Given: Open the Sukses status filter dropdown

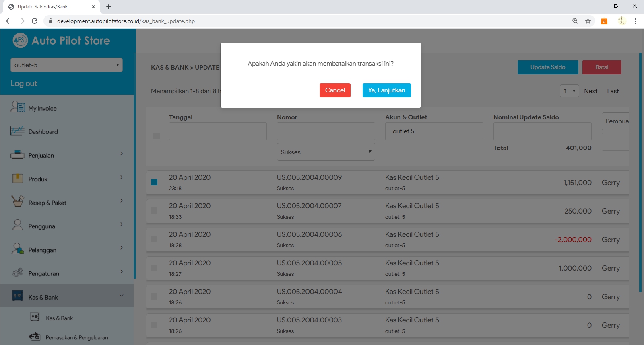Looking at the screenshot, I should (326, 152).
